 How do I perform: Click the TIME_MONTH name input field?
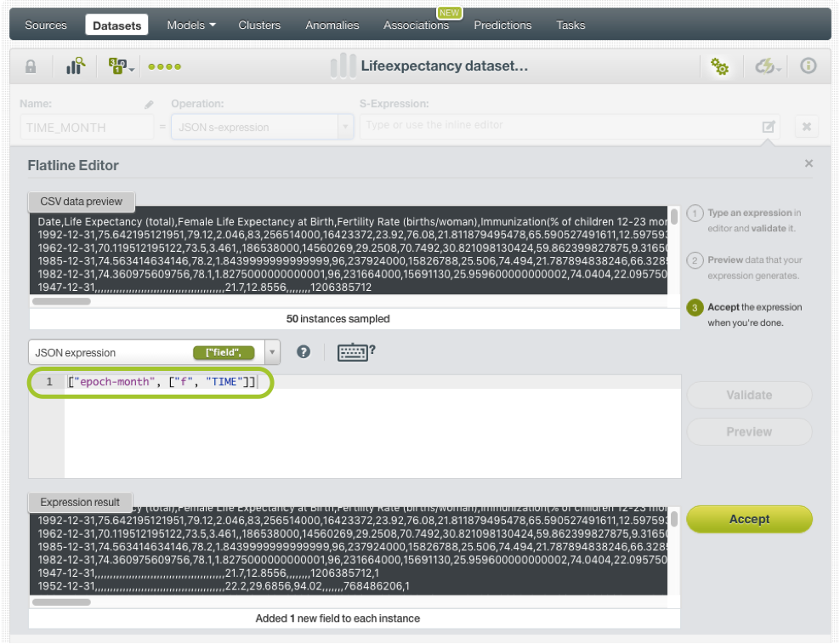(x=87, y=128)
